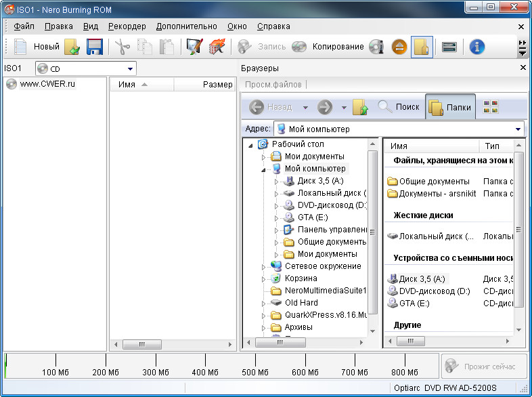The width and height of the screenshot is (532, 397).
Task: Toggle the Папки folders pane button
Action: [x=450, y=107]
